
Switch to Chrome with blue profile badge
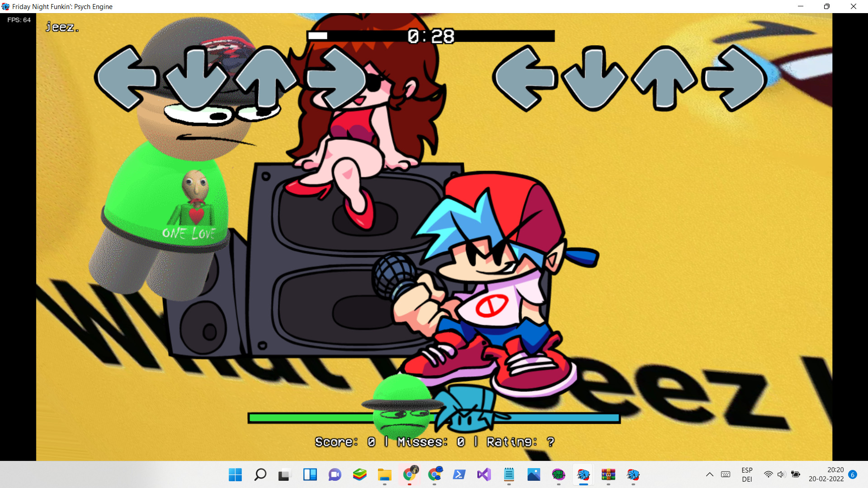pyautogui.click(x=435, y=474)
